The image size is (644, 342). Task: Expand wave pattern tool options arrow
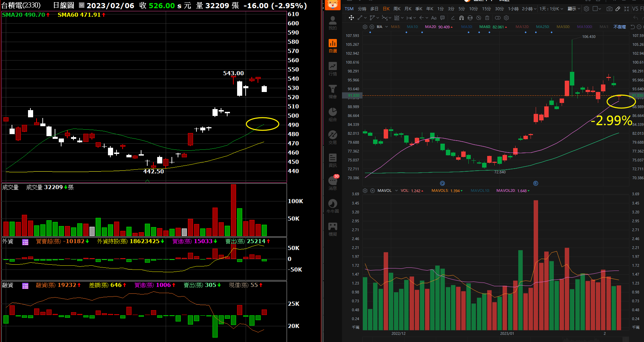(x=390, y=18)
